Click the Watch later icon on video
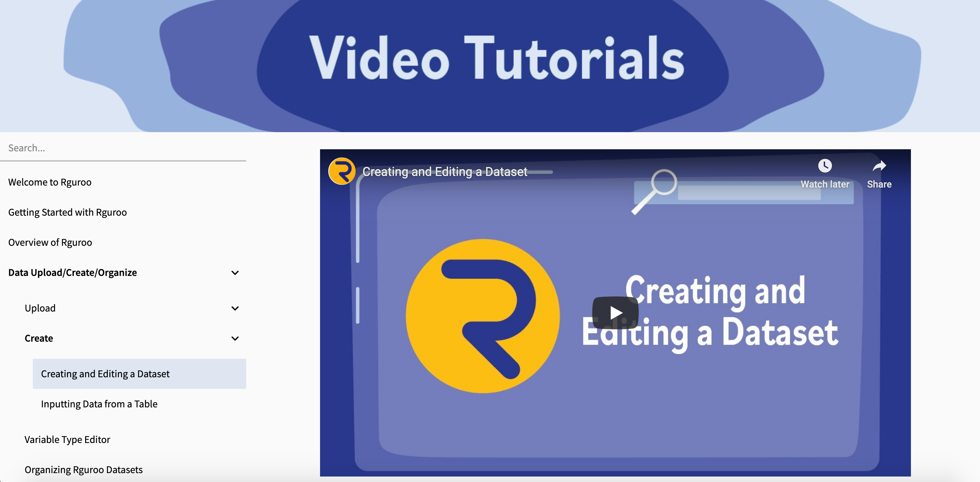980x482 pixels. pyautogui.click(x=824, y=165)
